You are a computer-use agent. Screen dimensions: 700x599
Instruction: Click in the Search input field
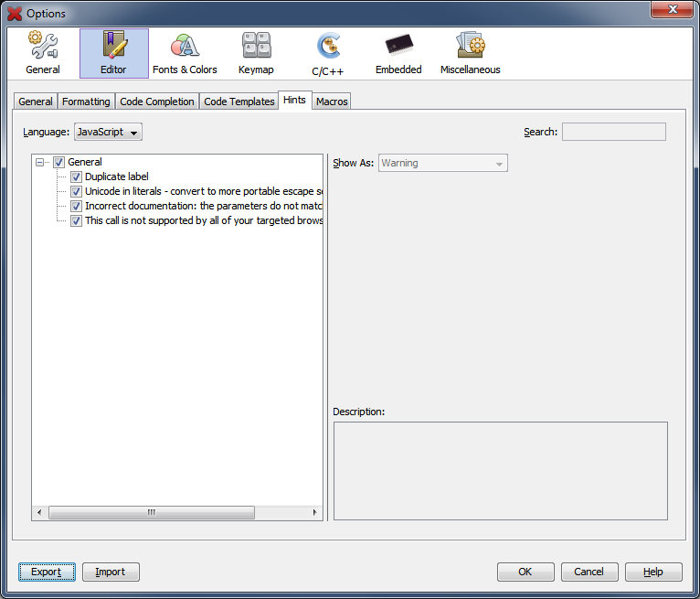click(614, 132)
